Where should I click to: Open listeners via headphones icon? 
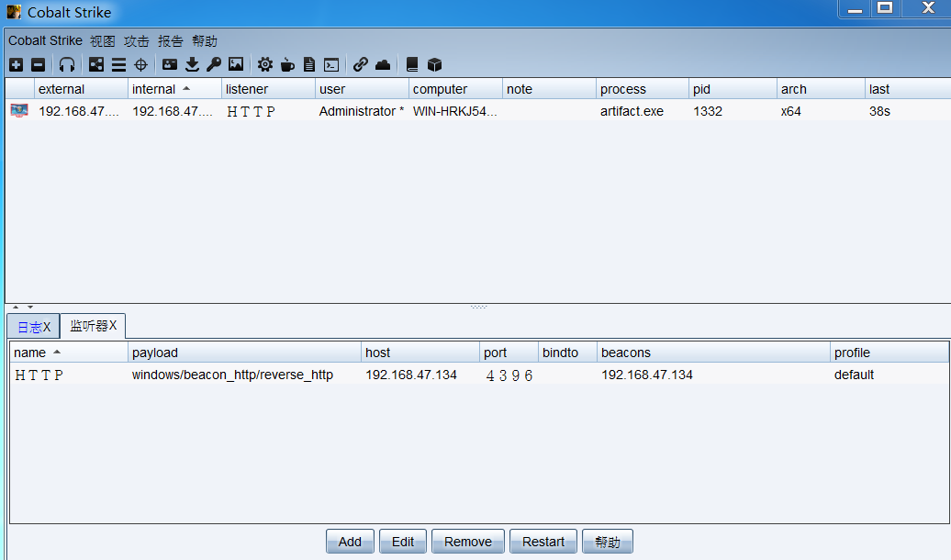point(67,64)
